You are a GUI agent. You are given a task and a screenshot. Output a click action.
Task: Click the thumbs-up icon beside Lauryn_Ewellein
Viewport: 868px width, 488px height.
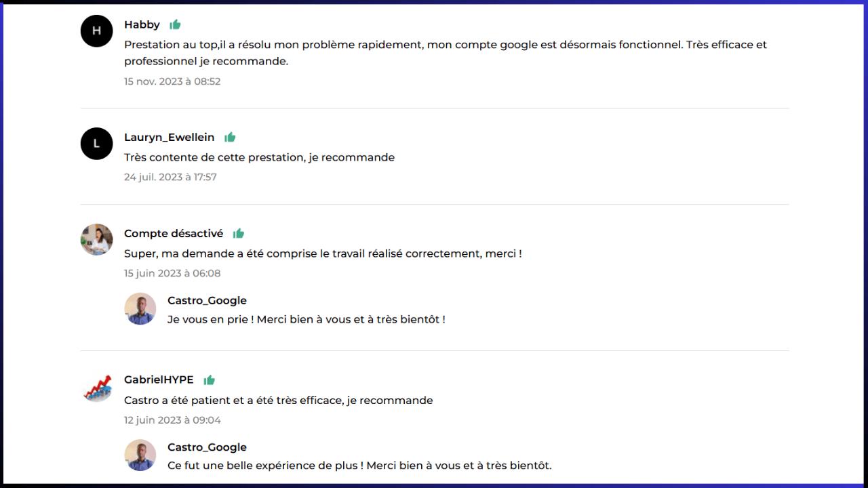point(230,137)
